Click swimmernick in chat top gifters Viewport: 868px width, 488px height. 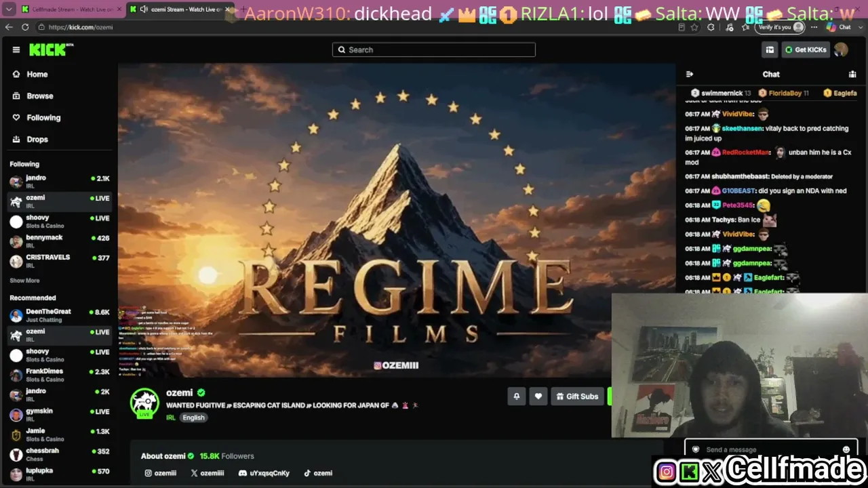click(721, 93)
